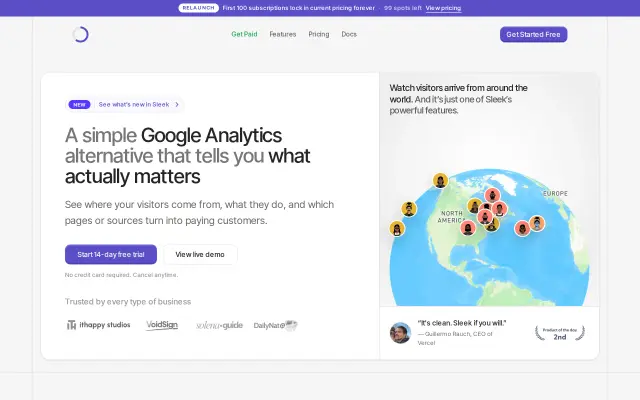Click the Europe label on globe
The height and width of the screenshot is (400, 640).
[556, 193]
